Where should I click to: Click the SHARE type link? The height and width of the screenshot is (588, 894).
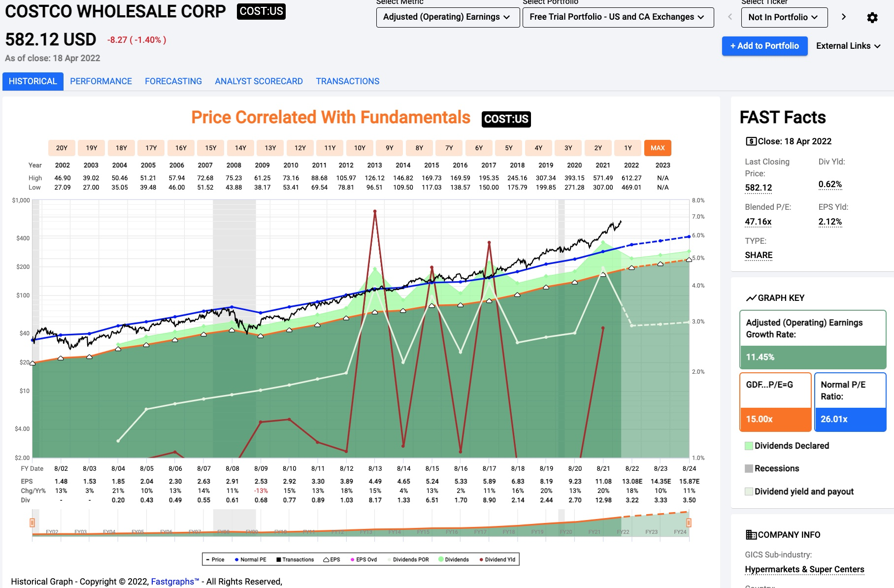759,255
